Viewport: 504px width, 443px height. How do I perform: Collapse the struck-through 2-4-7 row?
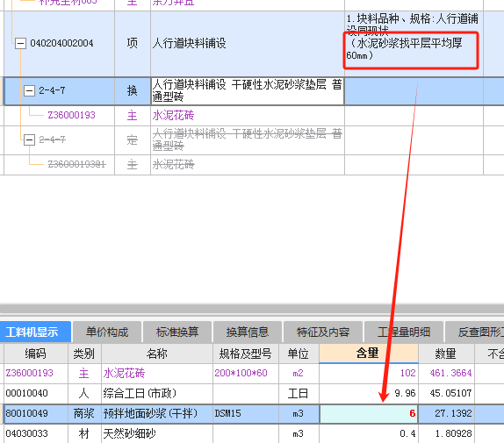tap(29, 140)
